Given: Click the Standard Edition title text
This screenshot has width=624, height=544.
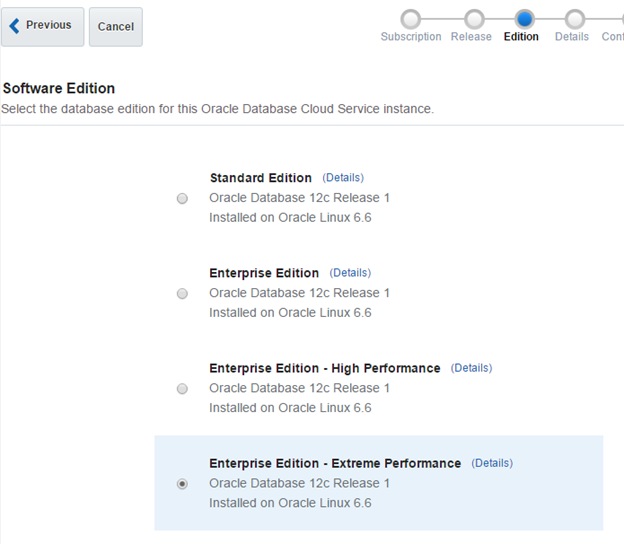Looking at the screenshot, I should [x=261, y=178].
